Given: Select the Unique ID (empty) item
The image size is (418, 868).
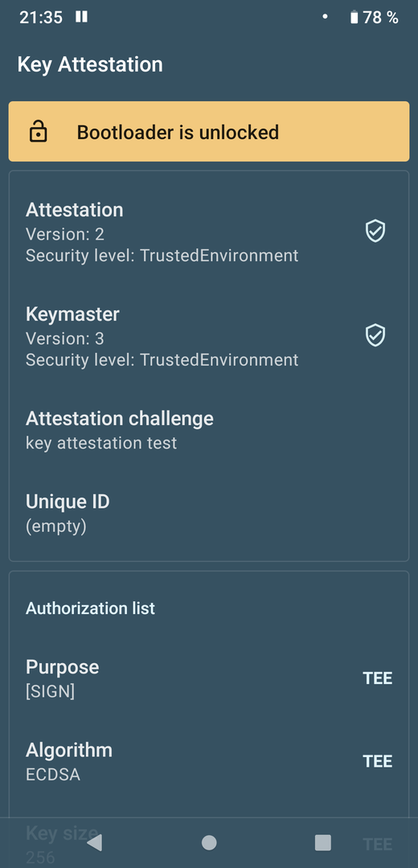Looking at the screenshot, I should point(209,514).
